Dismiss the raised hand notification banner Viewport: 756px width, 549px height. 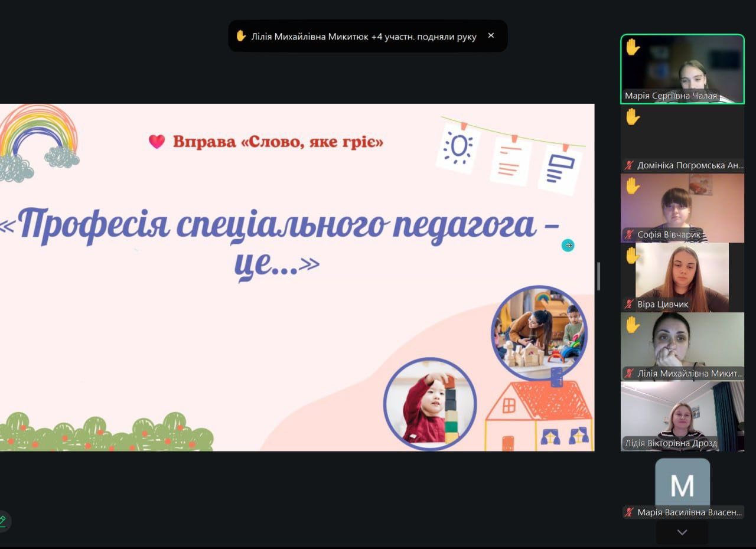[x=491, y=35]
